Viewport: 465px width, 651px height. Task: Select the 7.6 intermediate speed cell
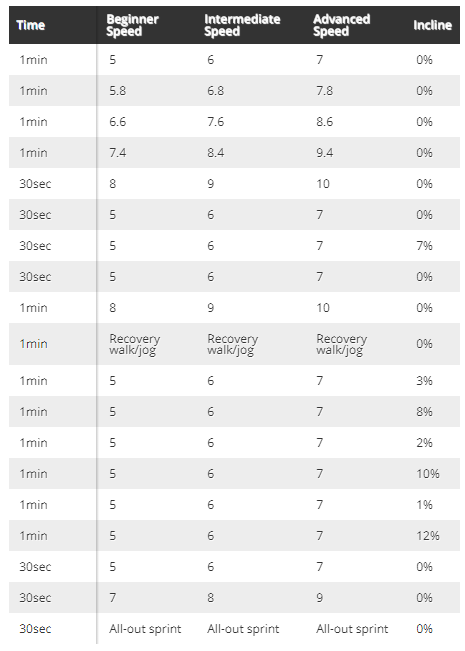215,122
